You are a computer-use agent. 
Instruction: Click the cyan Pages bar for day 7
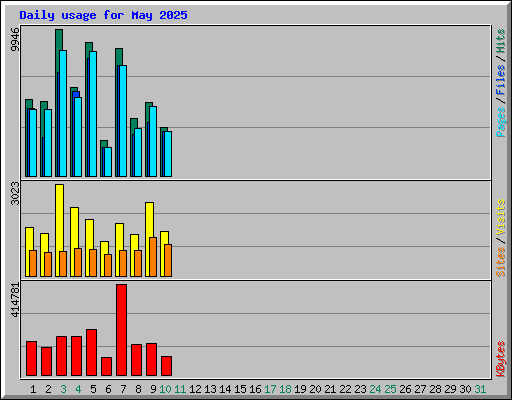pos(123,121)
